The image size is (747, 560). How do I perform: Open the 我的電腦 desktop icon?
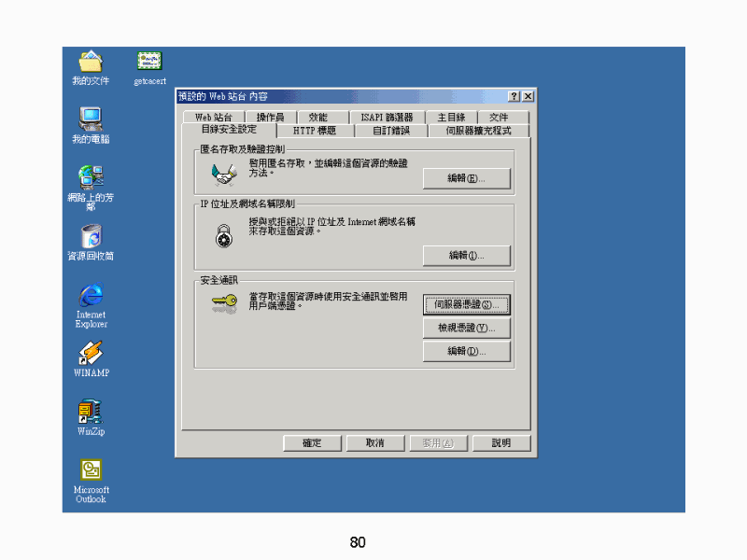coord(91,119)
